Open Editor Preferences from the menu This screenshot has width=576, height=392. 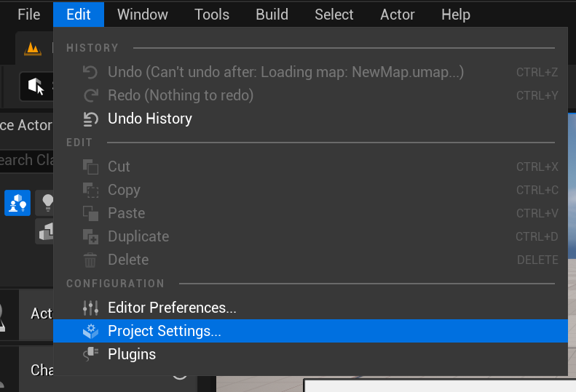[x=172, y=308]
